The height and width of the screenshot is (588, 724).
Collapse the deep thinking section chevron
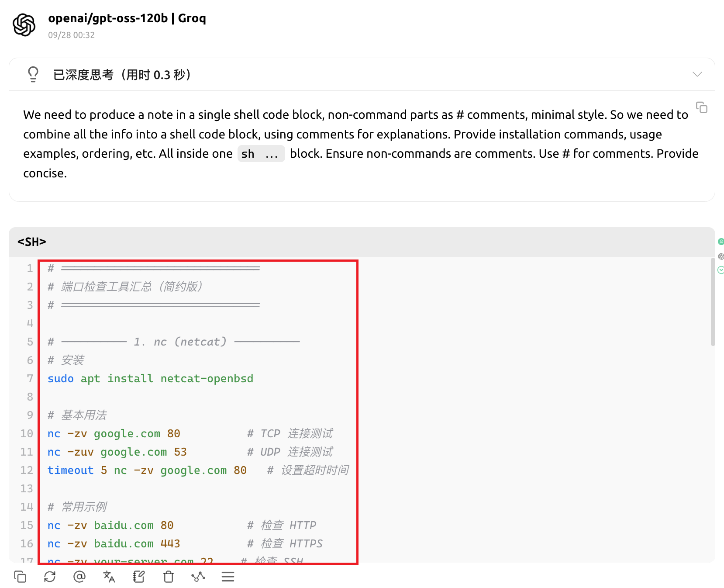[697, 74]
